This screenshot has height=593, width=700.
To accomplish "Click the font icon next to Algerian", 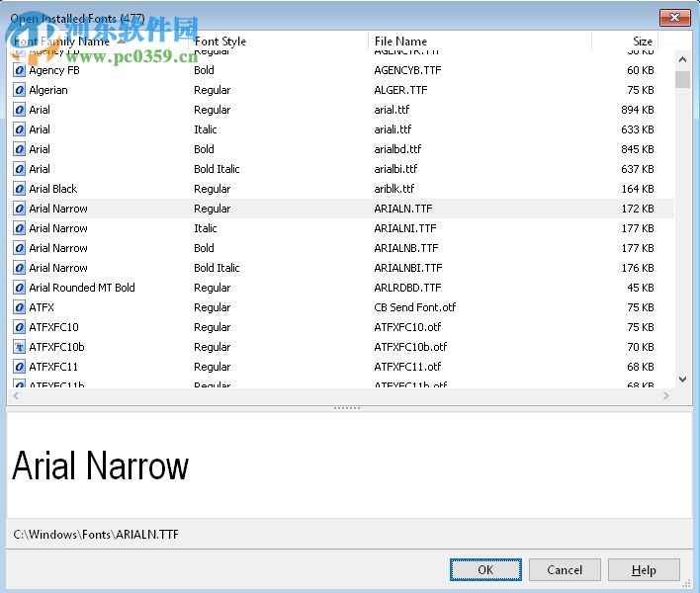I will (x=19, y=90).
